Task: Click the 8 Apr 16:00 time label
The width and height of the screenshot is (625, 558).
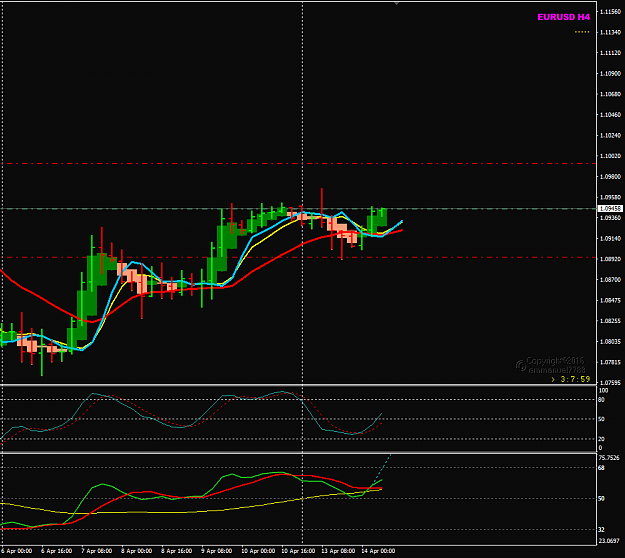Action: click(x=176, y=551)
